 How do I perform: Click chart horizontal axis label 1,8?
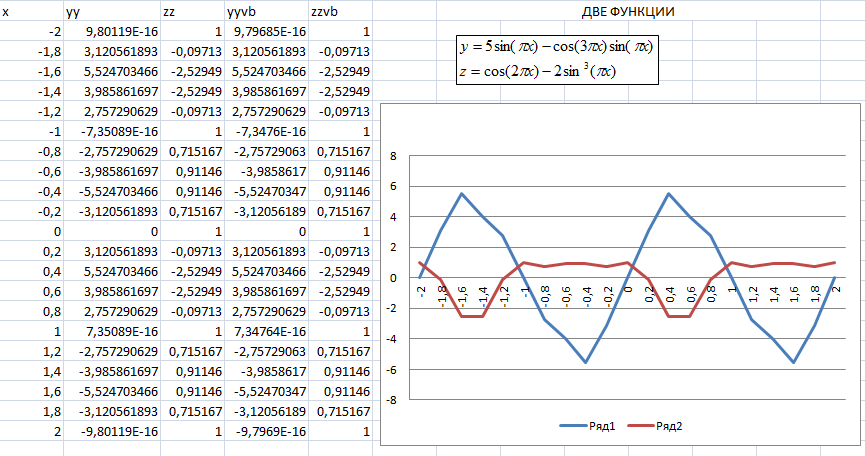(x=815, y=295)
